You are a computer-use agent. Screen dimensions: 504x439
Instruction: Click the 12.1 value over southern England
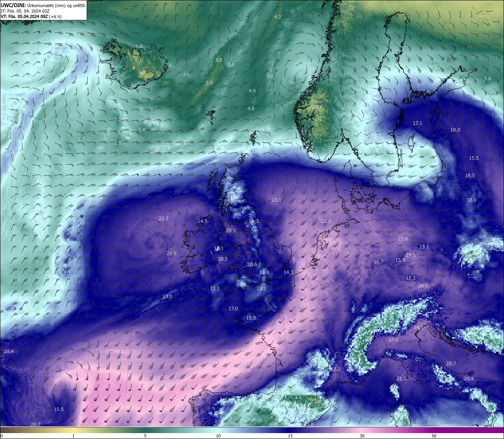coord(261,289)
